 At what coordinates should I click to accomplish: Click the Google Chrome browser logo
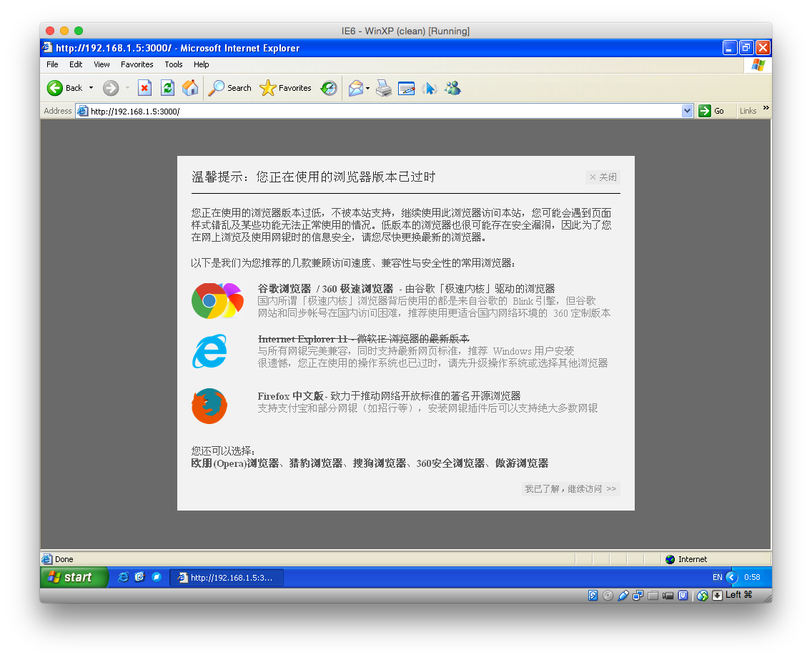[209, 300]
